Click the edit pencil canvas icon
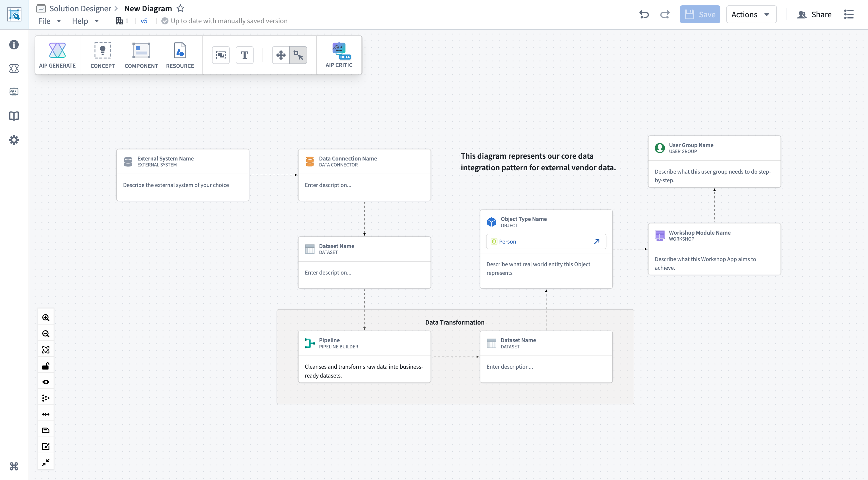The width and height of the screenshot is (868, 480). pos(46,446)
